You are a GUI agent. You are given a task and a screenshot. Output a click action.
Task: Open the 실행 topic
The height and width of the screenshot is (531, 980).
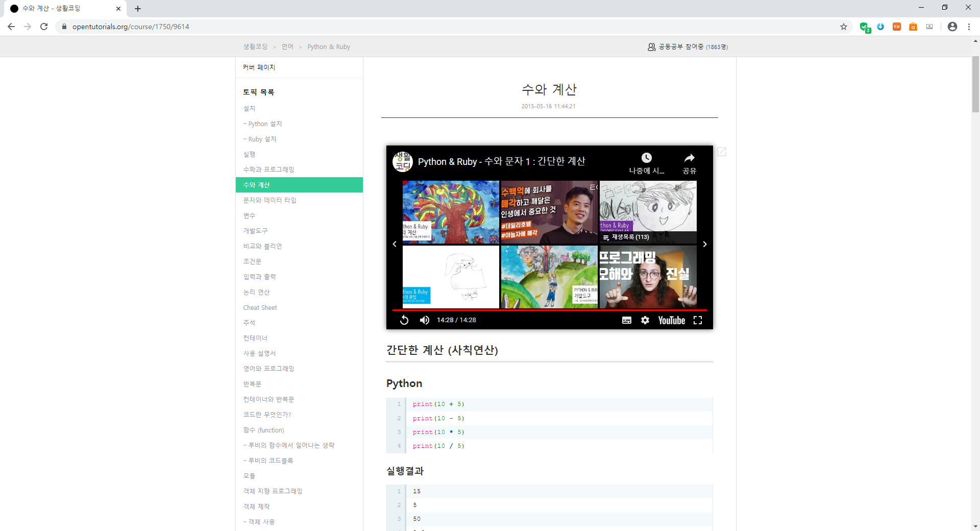click(249, 154)
